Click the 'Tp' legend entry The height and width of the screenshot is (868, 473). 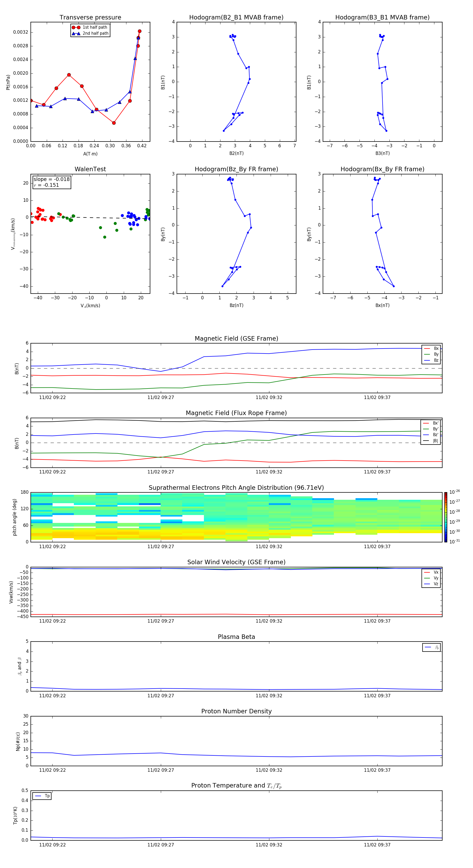point(42,796)
